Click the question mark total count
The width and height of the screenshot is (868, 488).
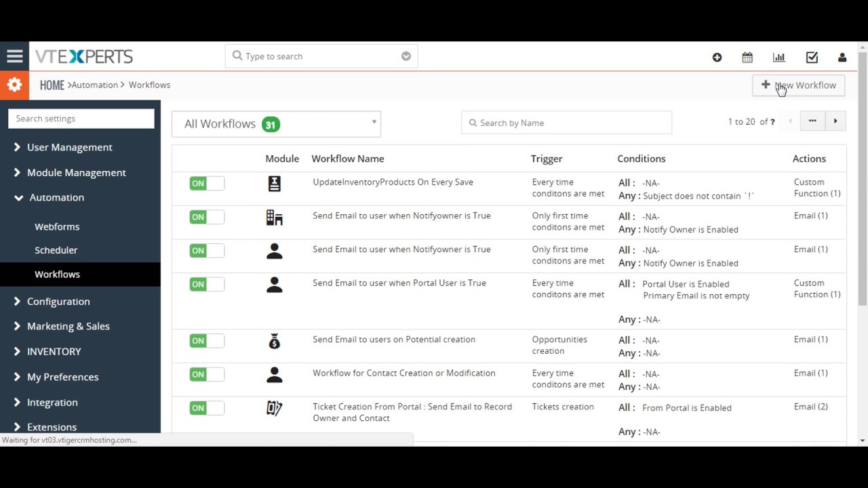772,122
